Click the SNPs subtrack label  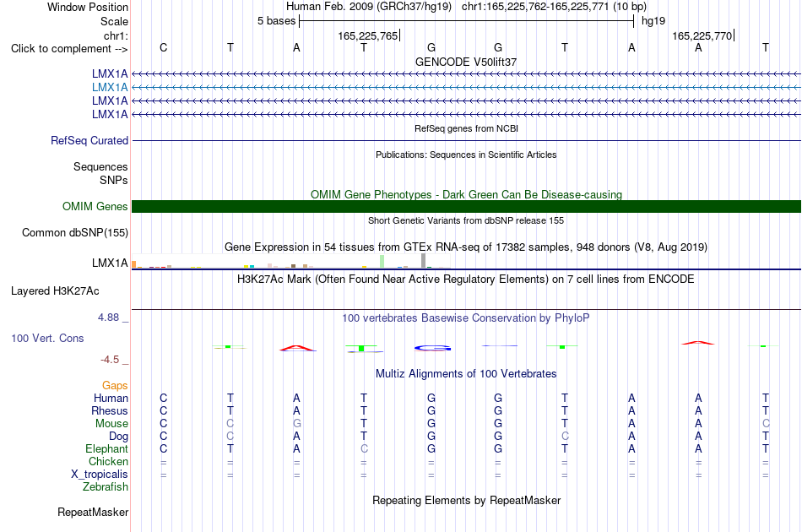114,180
